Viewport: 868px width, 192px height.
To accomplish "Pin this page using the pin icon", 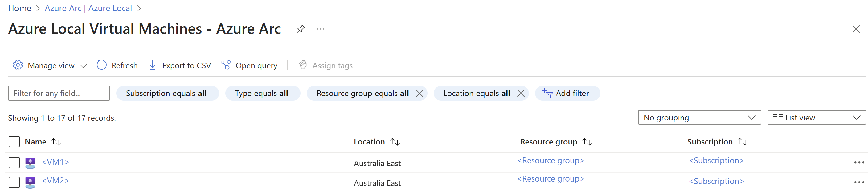I will (301, 29).
